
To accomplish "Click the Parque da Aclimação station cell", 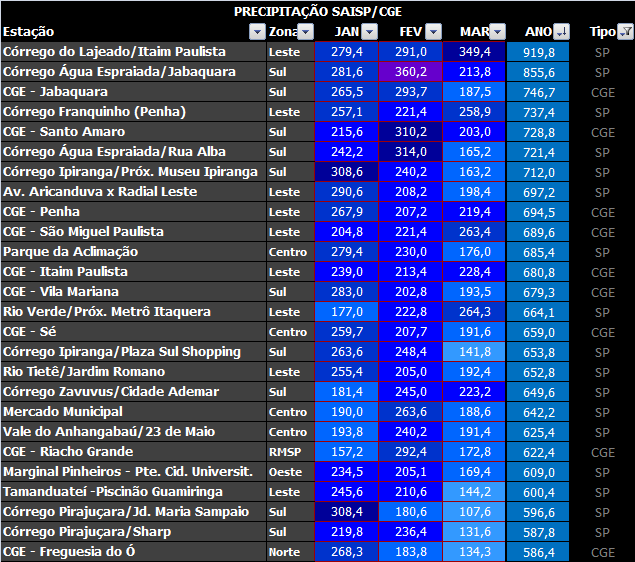I will pyautogui.click(x=71, y=252).
